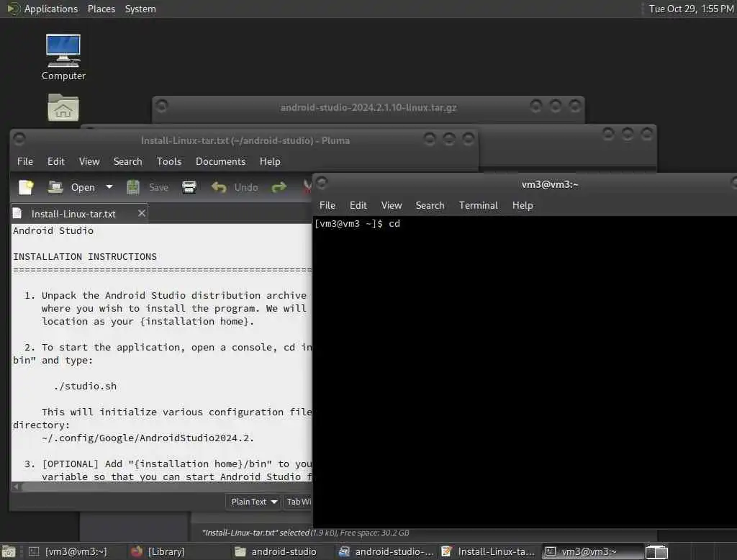
Task: Click the ~/.config/Google/AndroidStudio2024.2. path text
Action: [x=148, y=438]
